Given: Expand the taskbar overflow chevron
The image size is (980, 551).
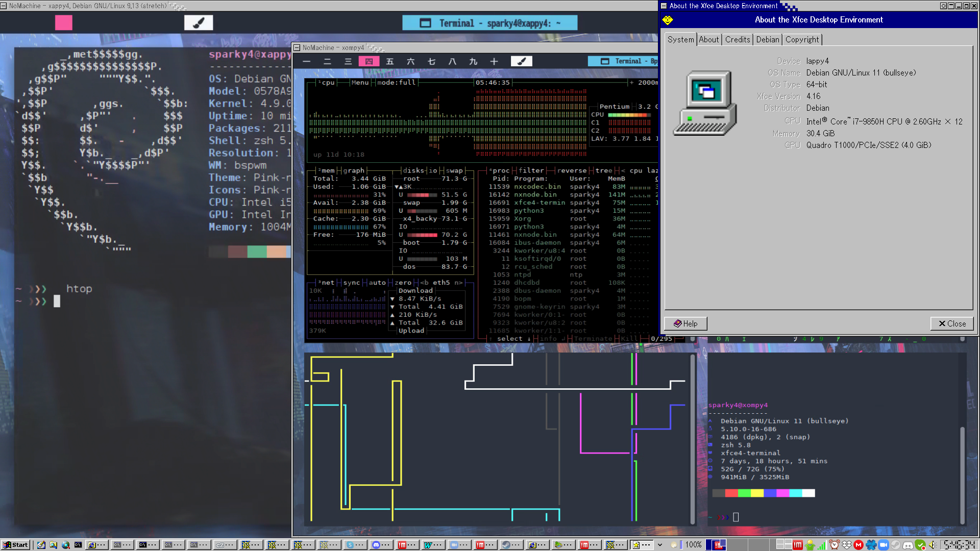Looking at the screenshot, I should (x=659, y=545).
